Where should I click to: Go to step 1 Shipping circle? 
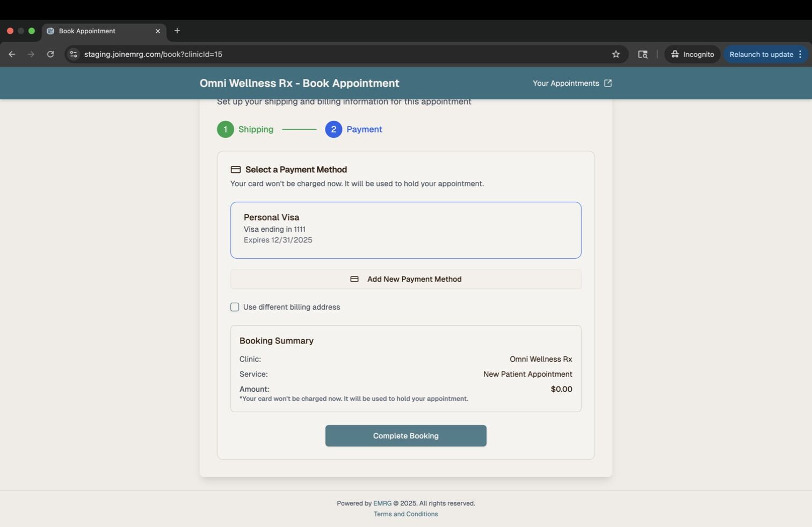[226, 129]
